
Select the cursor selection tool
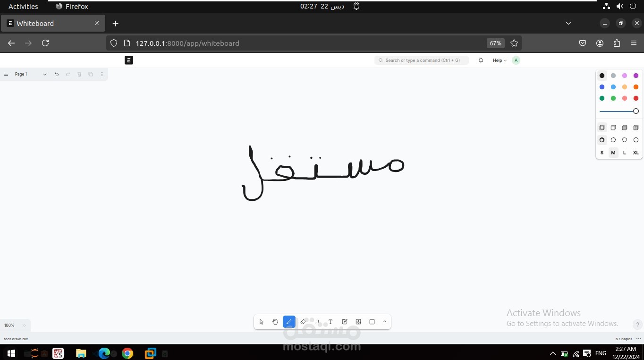coord(262,322)
